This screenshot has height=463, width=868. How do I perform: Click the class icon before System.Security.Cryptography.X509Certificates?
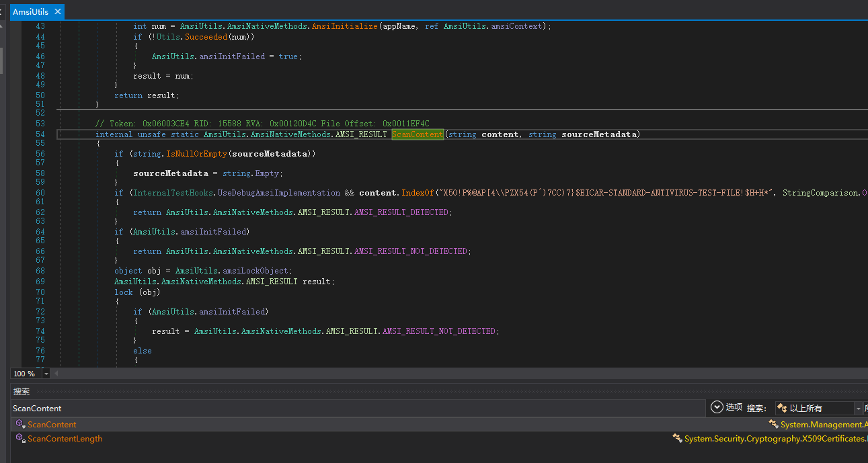pos(678,438)
